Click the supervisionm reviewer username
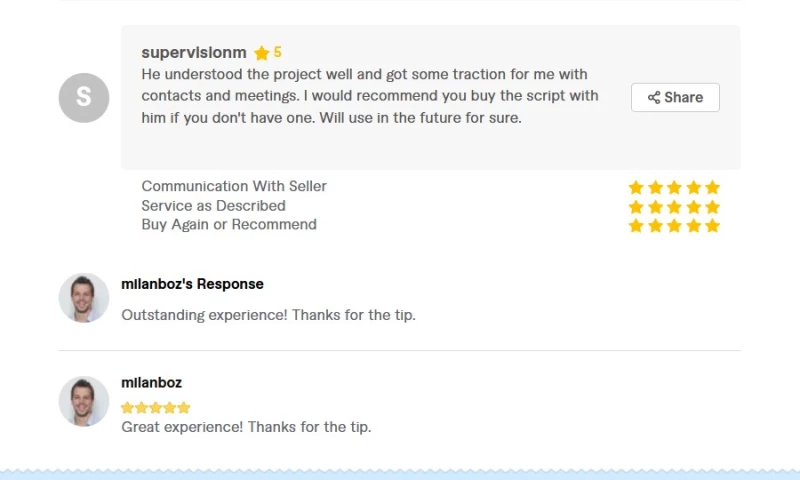The image size is (800, 480). coord(194,52)
